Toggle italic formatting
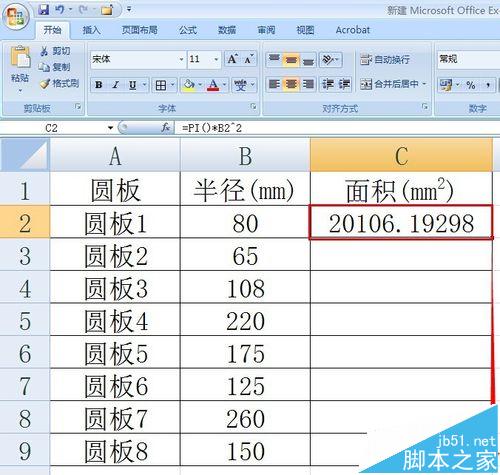The image size is (500, 475). [x=115, y=85]
